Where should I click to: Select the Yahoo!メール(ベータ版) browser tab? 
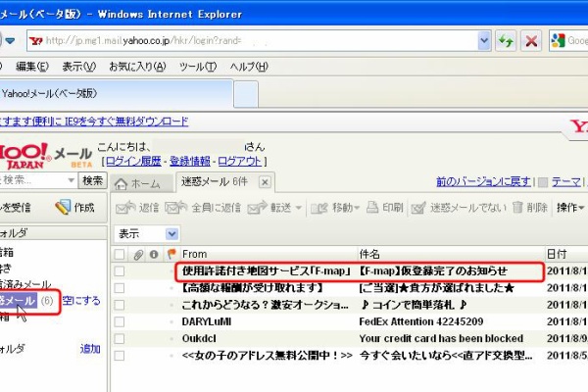point(115,93)
